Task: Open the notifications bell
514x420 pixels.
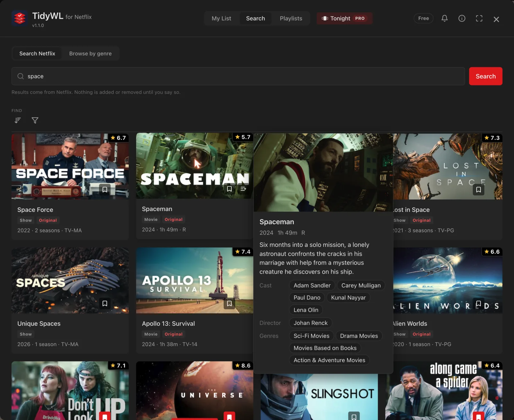Action: (x=445, y=18)
